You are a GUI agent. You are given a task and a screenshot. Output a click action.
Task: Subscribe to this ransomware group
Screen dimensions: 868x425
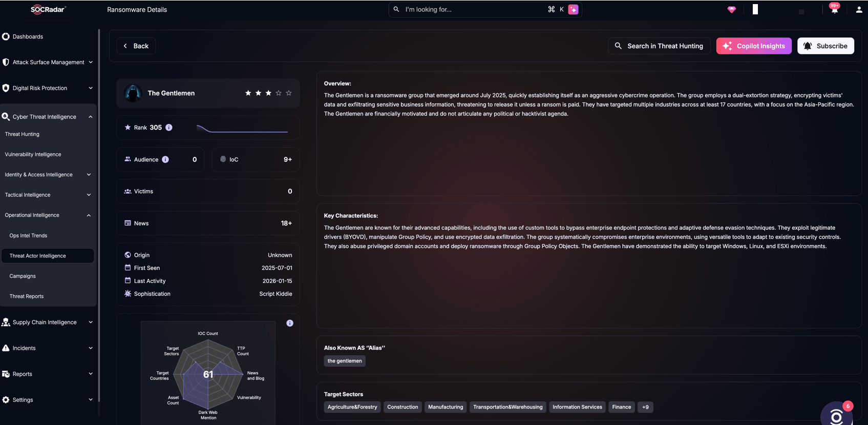(825, 46)
